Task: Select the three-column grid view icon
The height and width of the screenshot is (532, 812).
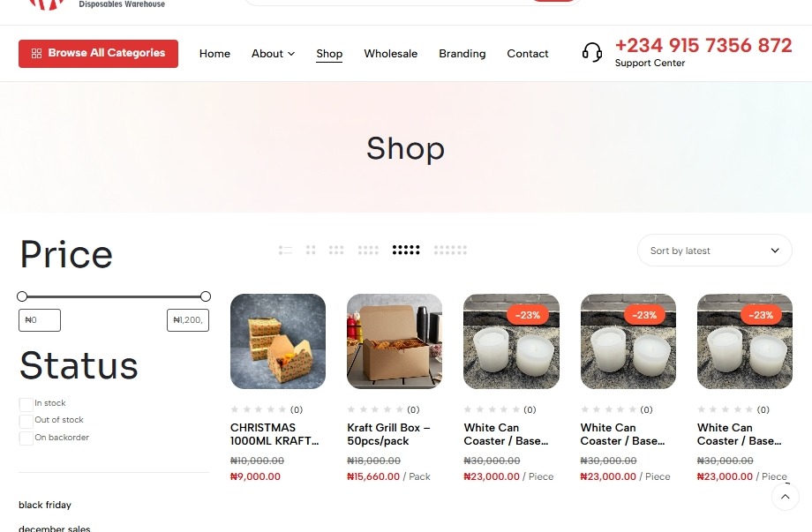Action: pyautogui.click(x=336, y=251)
